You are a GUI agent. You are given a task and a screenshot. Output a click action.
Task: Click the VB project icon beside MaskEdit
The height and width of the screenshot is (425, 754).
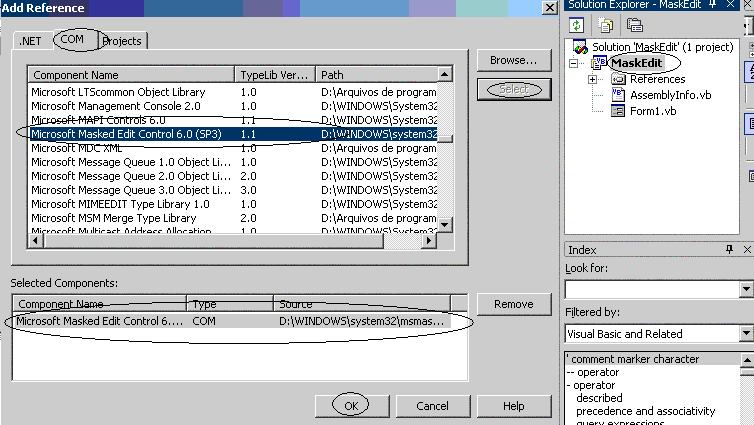(599, 63)
